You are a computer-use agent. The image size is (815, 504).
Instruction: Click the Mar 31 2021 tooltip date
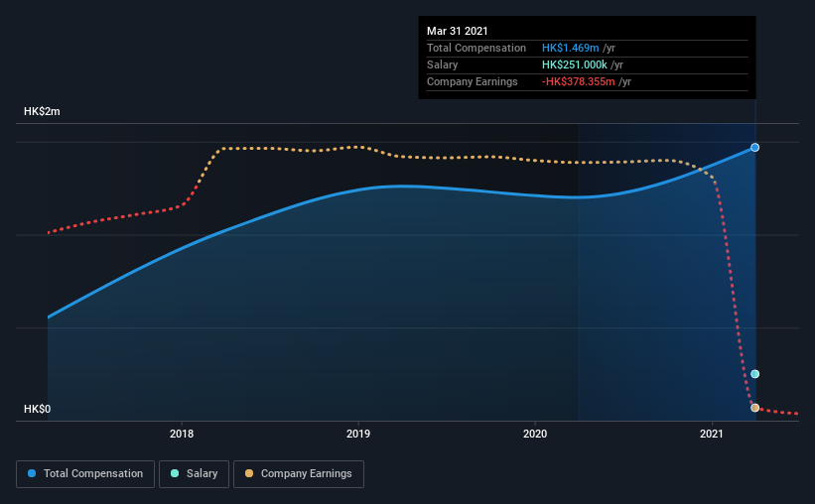coord(458,31)
